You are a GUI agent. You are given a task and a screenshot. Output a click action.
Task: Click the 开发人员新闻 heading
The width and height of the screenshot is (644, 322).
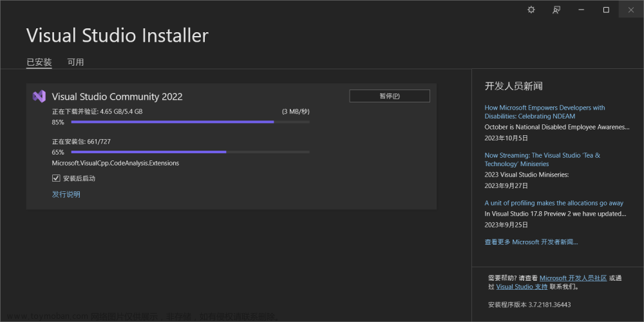[x=513, y=86]
